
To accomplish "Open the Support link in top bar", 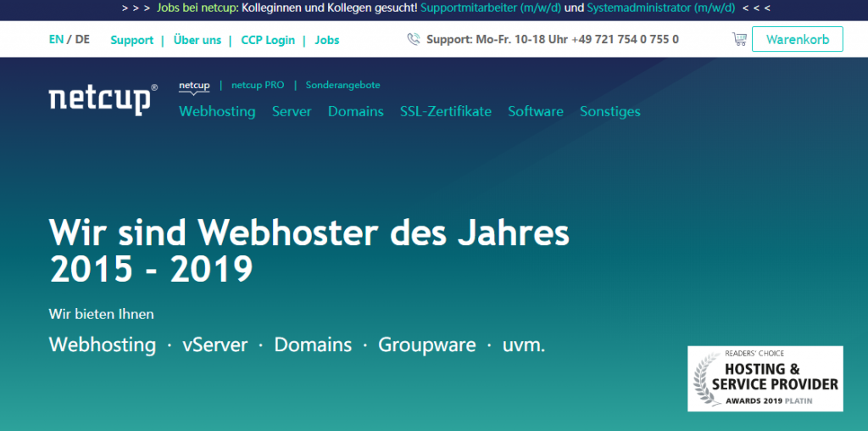I will (x=131, y=40).
